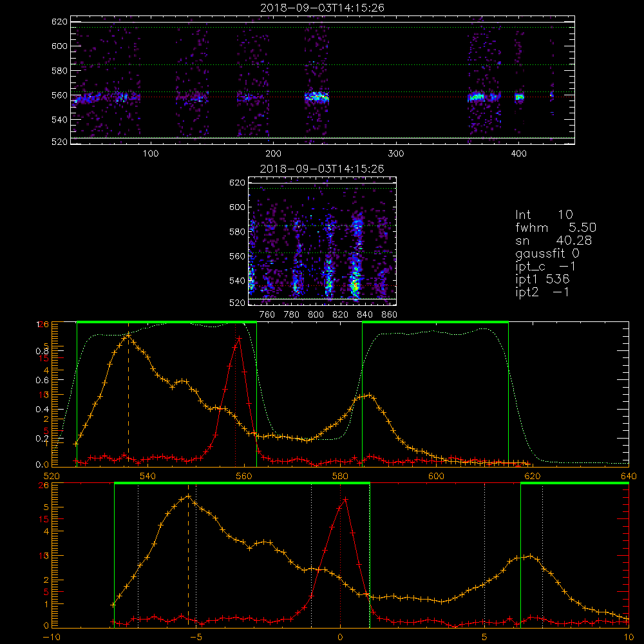Viewport: 644px width, 644px height.
Task: Click the -10 x-axis label of the bottom plot
Action: pyautogui.click(x=52, y=638)
